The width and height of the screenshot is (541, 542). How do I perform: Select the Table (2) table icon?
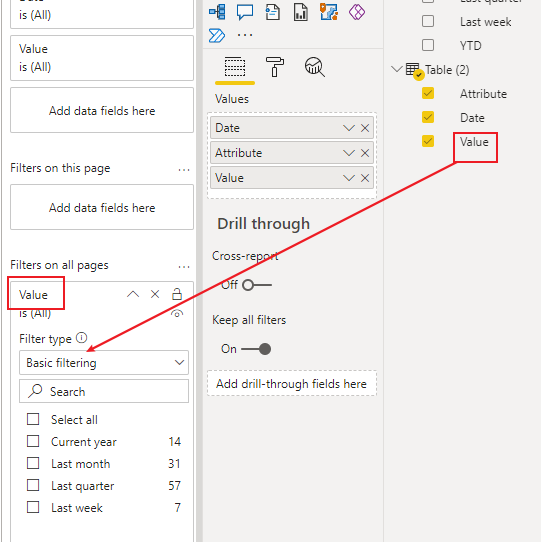coord(414,70)
